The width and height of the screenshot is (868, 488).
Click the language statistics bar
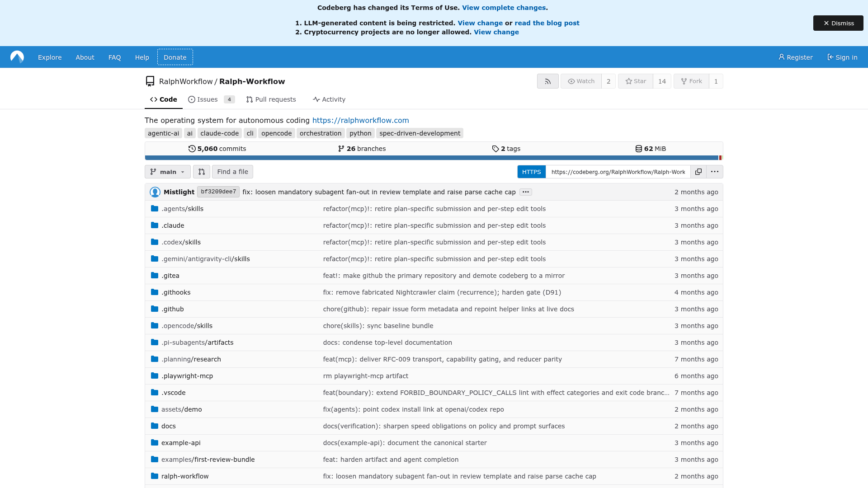click(x=434, y=158)
